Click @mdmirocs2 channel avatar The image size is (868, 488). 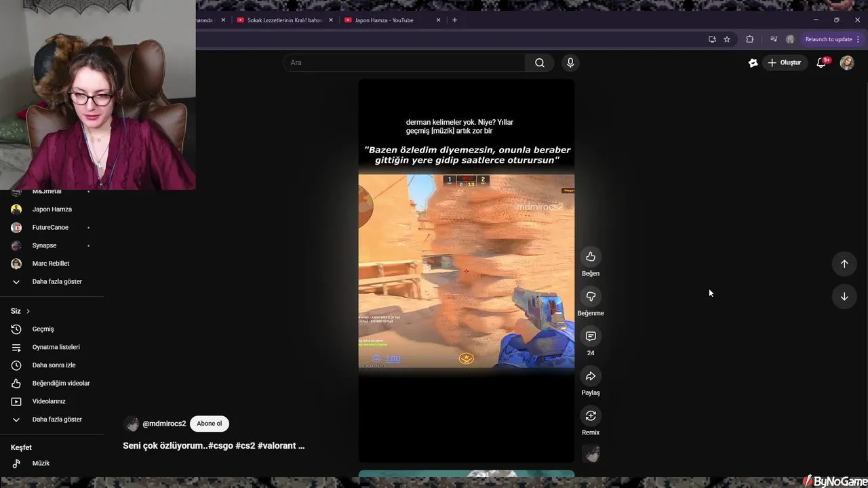[132, 424]
